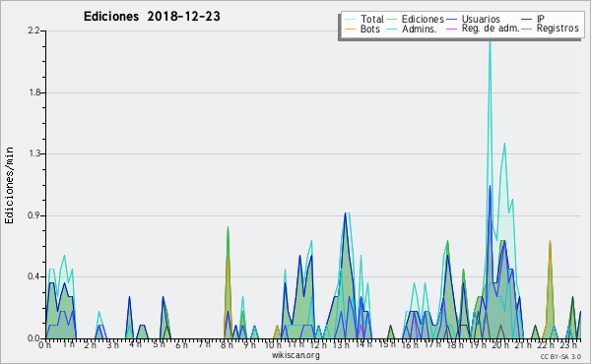Click the '16 h' x-axis label
This screenshot has width=591, height=364.
pyautogui.click(x=410, y=344)
